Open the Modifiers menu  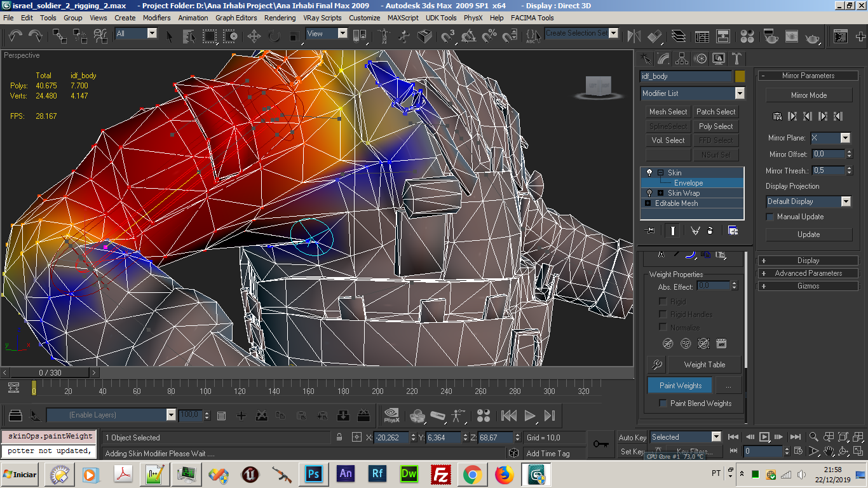point(156,18)
